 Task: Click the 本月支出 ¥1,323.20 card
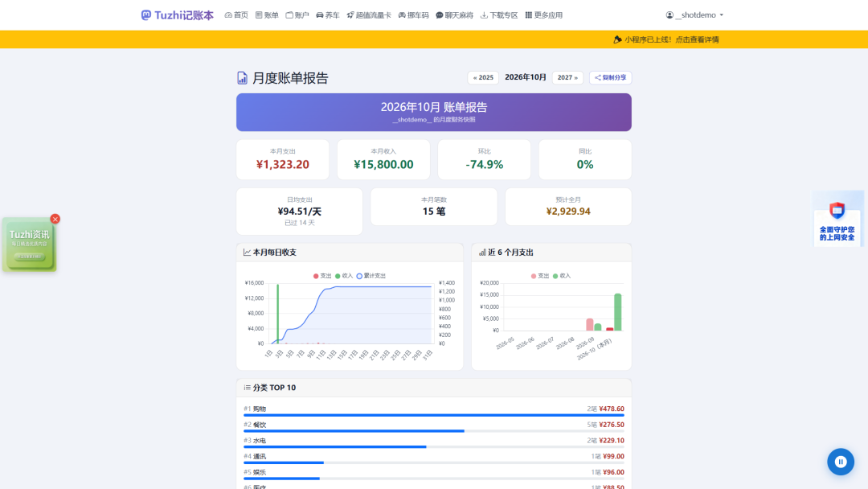click(x=283, y=159)
